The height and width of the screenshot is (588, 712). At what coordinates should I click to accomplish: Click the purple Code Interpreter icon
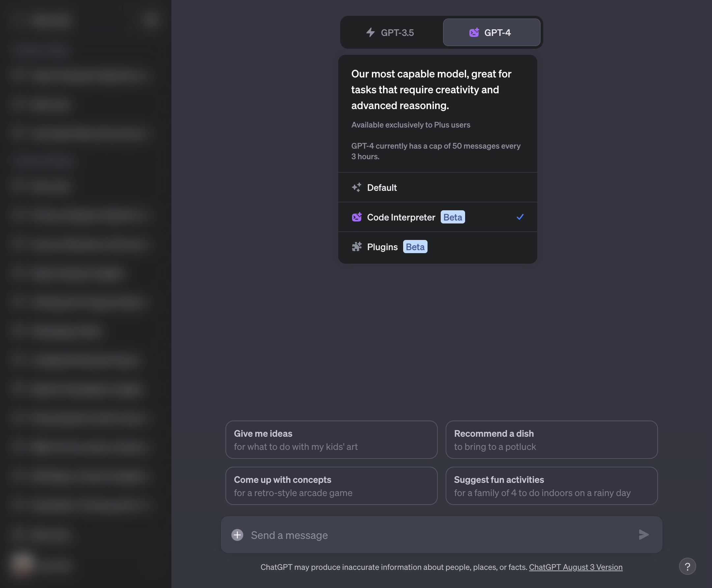(357, 217)
